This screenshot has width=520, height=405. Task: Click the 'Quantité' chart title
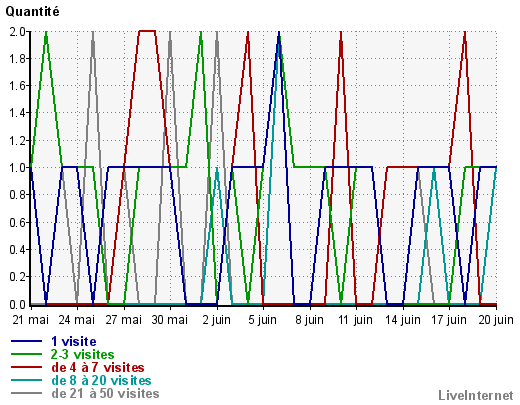32,12
